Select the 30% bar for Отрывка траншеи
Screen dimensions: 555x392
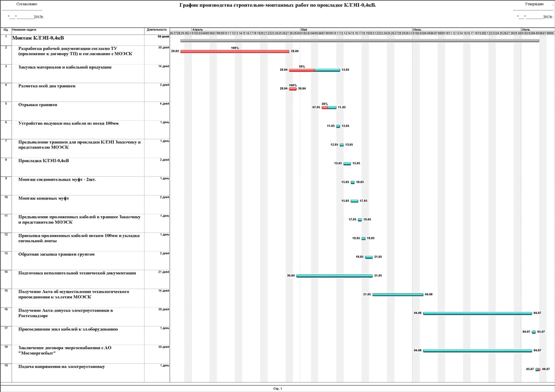coord(329,107)
